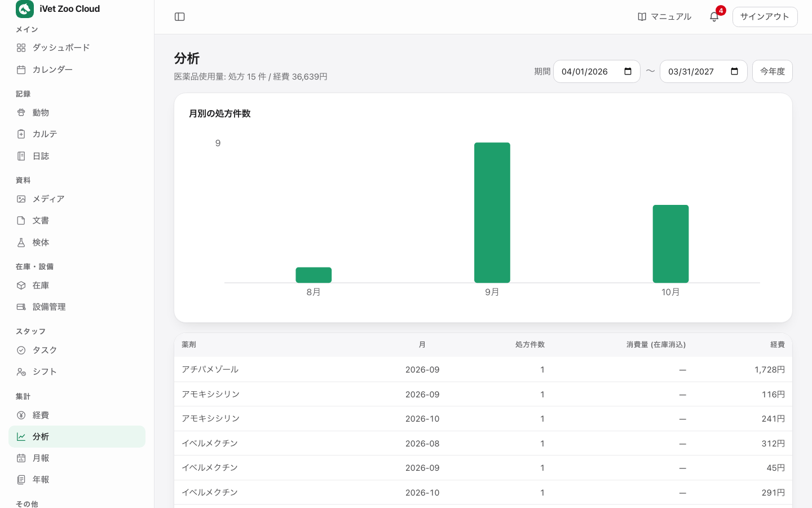The image size is (812, 508).
Task: Click the 9月 bar in the chart
Action: click(492, 213)
